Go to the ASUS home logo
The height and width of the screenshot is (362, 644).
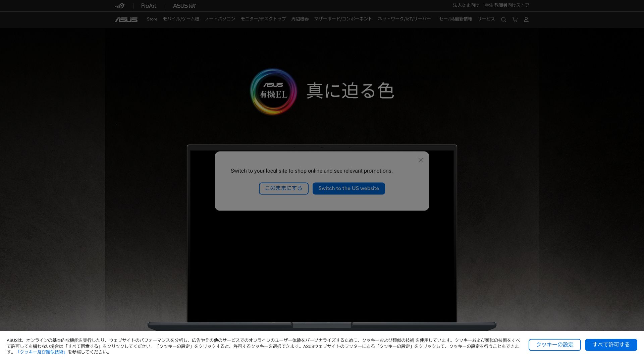tap(126, 20)
